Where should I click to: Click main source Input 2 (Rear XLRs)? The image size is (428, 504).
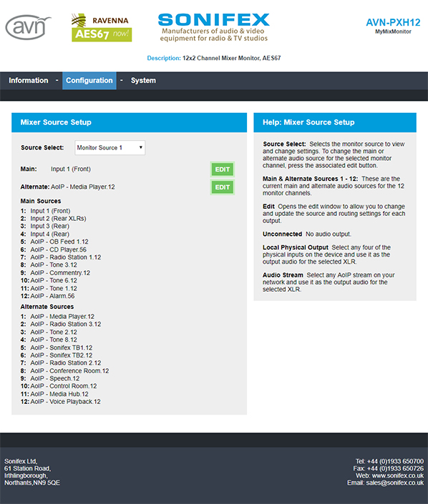tap(58, 219)
